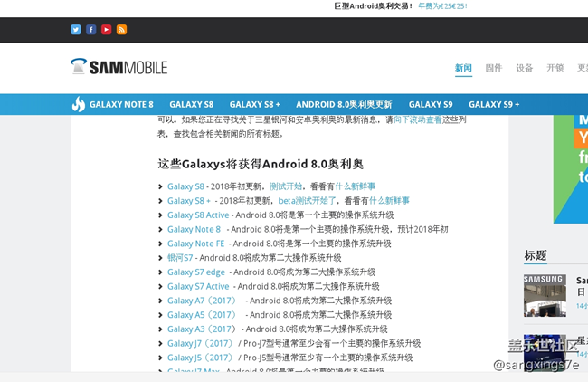Open the Galaxy J5 (2017) link

click(200, 358)
